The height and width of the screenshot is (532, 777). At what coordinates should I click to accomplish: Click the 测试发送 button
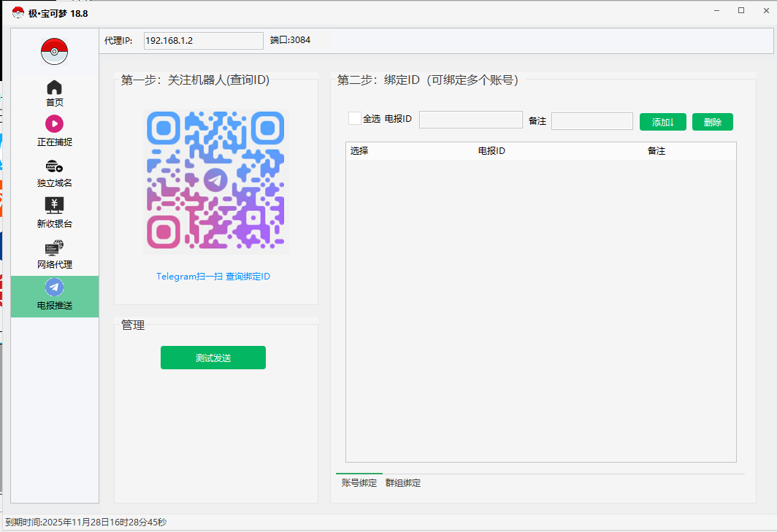[213, 358]
